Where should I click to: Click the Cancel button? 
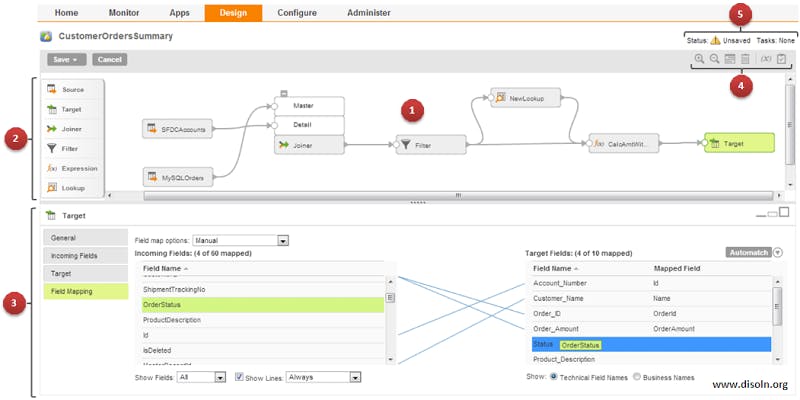110,60
